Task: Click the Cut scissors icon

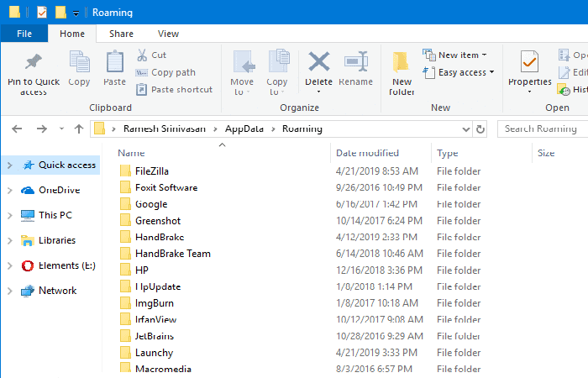Action: coord(142,55)
